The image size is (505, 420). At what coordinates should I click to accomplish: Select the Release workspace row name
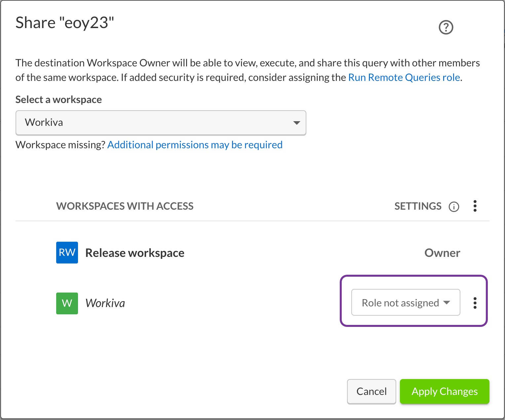(135, 253)
